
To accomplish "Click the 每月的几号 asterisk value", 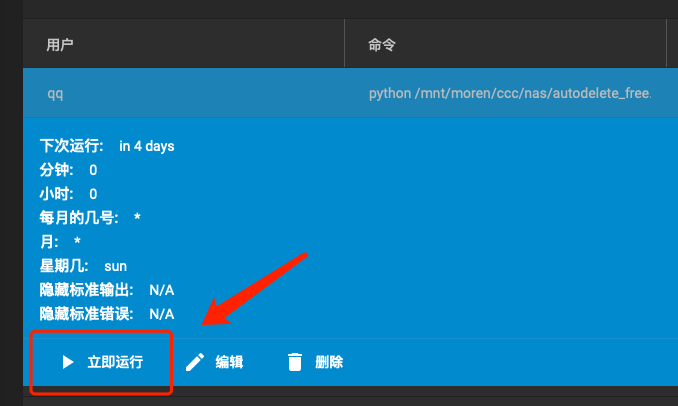I will pyautogui.click(x=137, y=217).
